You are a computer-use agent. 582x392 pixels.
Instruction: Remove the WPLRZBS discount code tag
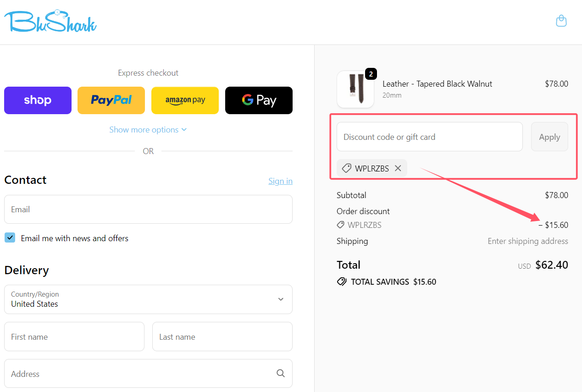tap(398, 168)
